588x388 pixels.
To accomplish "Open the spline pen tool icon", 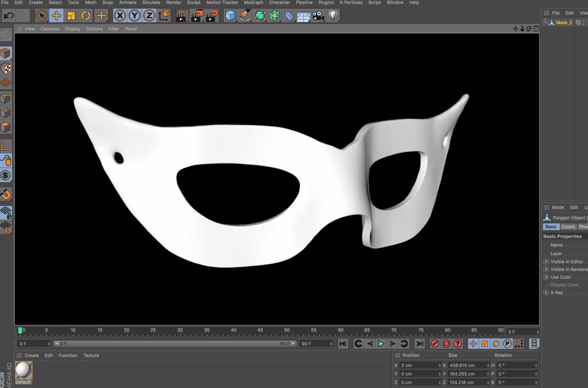I will [245, 16].
